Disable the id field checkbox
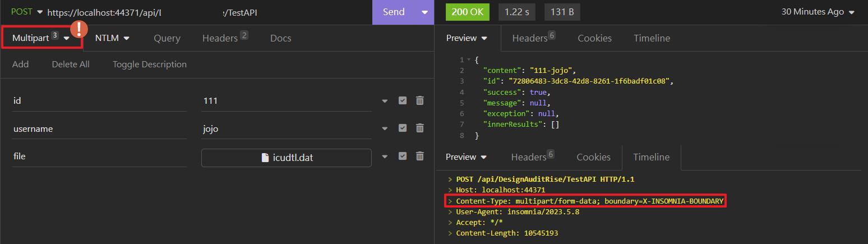Viewport: 868px width, 244px height. point(402,100)
